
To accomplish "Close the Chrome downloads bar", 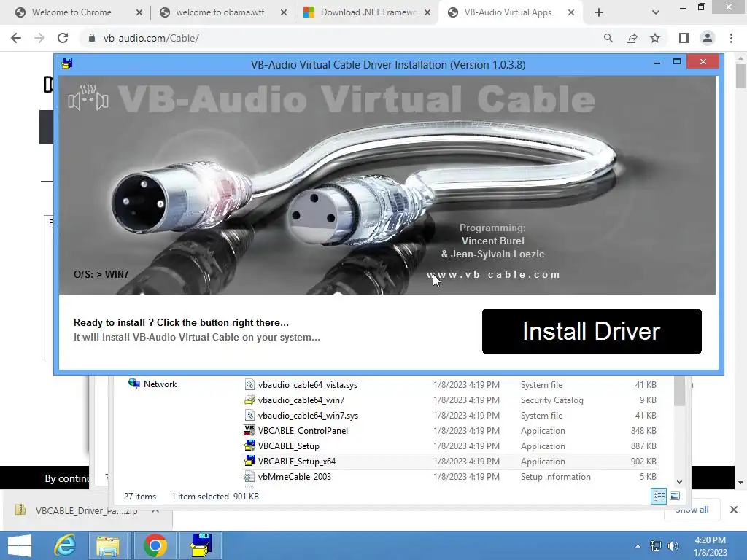I will 734,510.
